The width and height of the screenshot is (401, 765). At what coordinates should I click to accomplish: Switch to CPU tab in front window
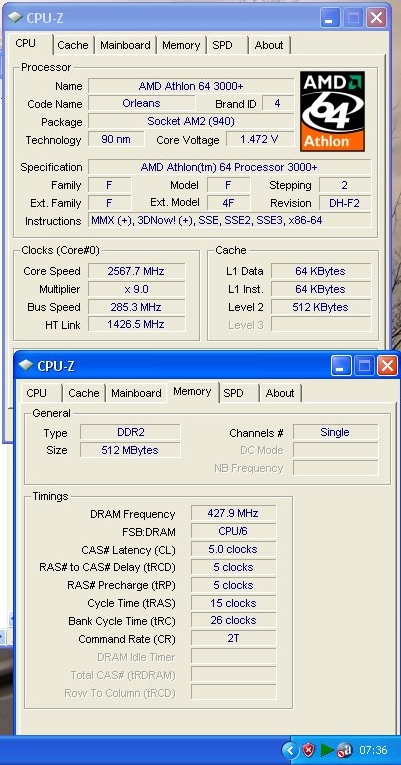[37, 393]
